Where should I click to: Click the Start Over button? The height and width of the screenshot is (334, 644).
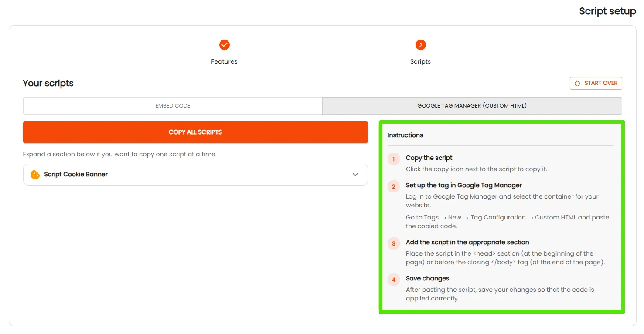(x=596, y=83)
